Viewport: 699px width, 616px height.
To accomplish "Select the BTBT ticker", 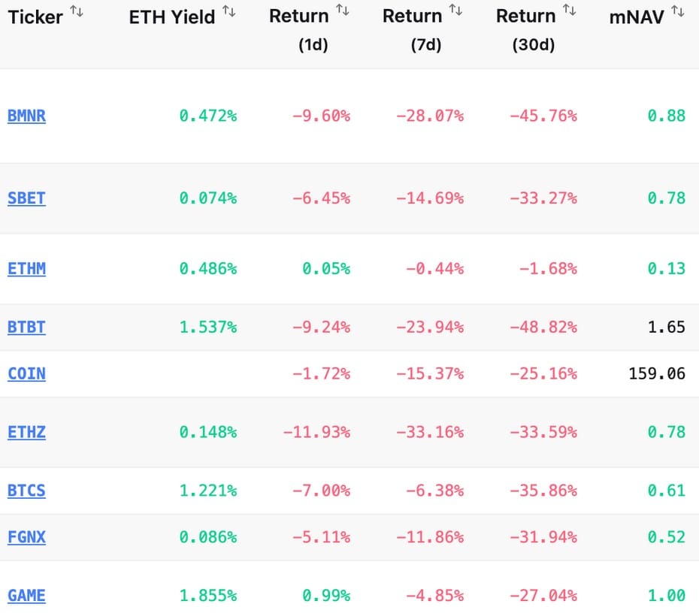I will pyautogui.click(x=26, y=327).
